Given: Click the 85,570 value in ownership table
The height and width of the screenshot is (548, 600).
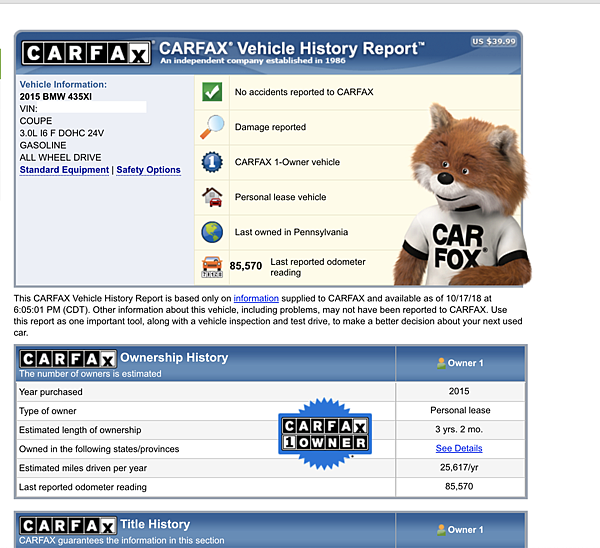Looking at the screenshot, I should tap(459, 486).
